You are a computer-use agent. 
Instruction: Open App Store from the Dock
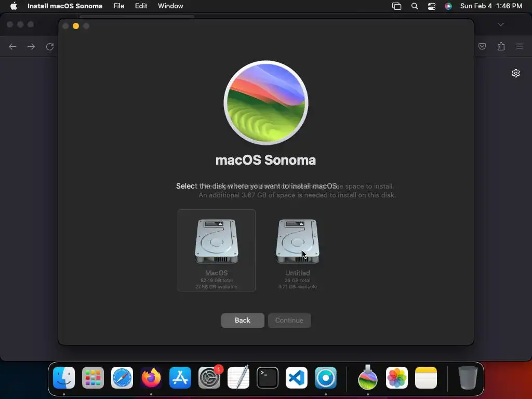180,378
